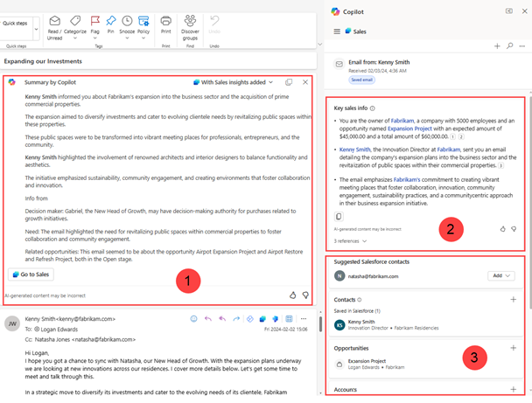532x403 pixels.
Task: Print the current email
Action: [x=166, y=24]
